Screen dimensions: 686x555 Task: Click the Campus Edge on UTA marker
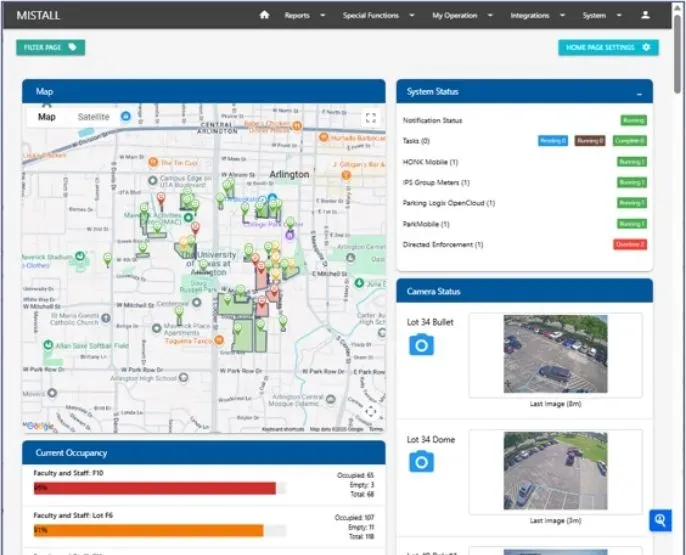[x=153, y=180]
